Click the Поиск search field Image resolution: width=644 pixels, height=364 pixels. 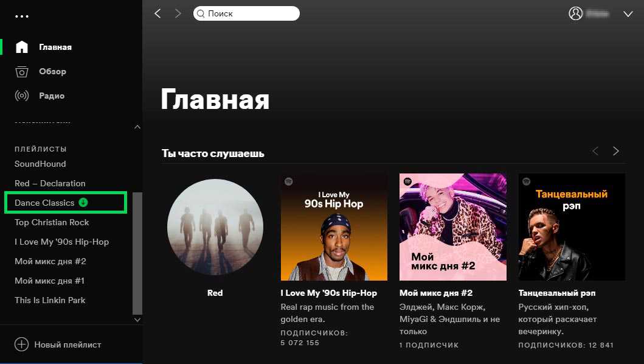click(246, 13)
